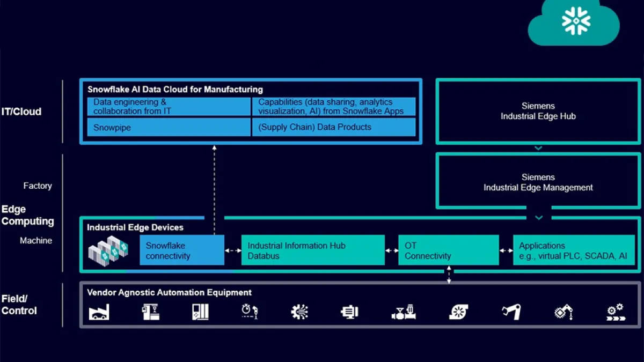Click the Snowflake cloud logo
This screenshot has width=644, height=362.
[x=574, y=21]
